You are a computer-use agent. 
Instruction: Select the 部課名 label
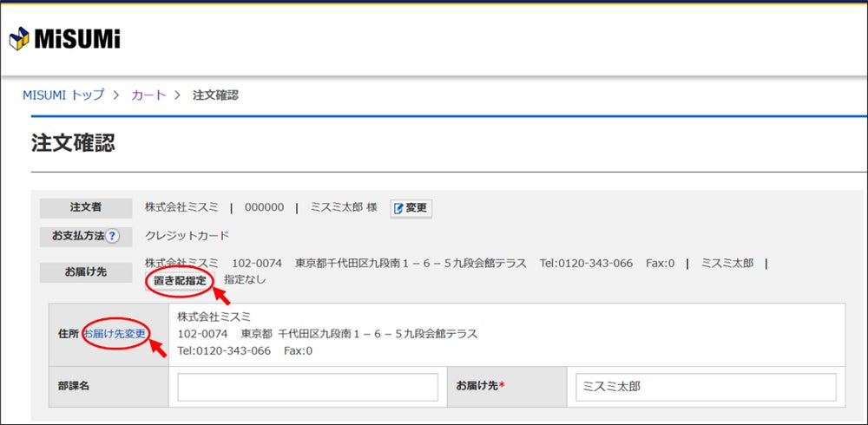tap(74, 386)
